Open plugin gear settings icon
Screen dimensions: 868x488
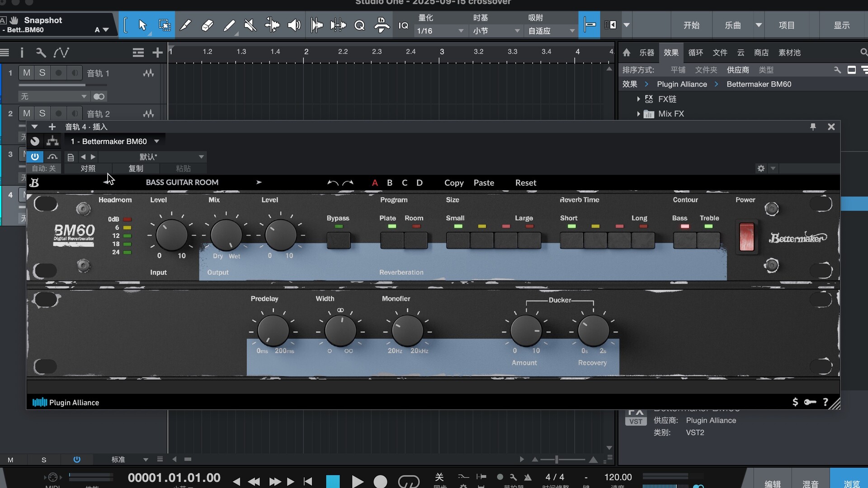point(761,168)
